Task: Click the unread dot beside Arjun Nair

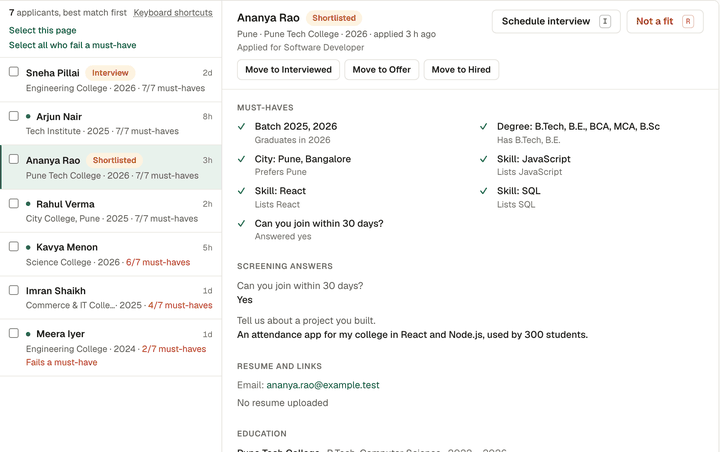Action: [28, 116]
